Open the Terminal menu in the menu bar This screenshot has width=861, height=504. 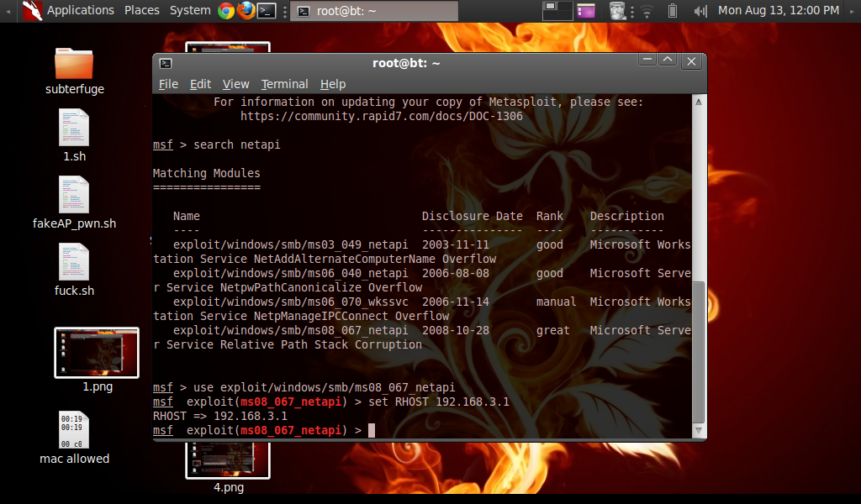pos(284,84)
